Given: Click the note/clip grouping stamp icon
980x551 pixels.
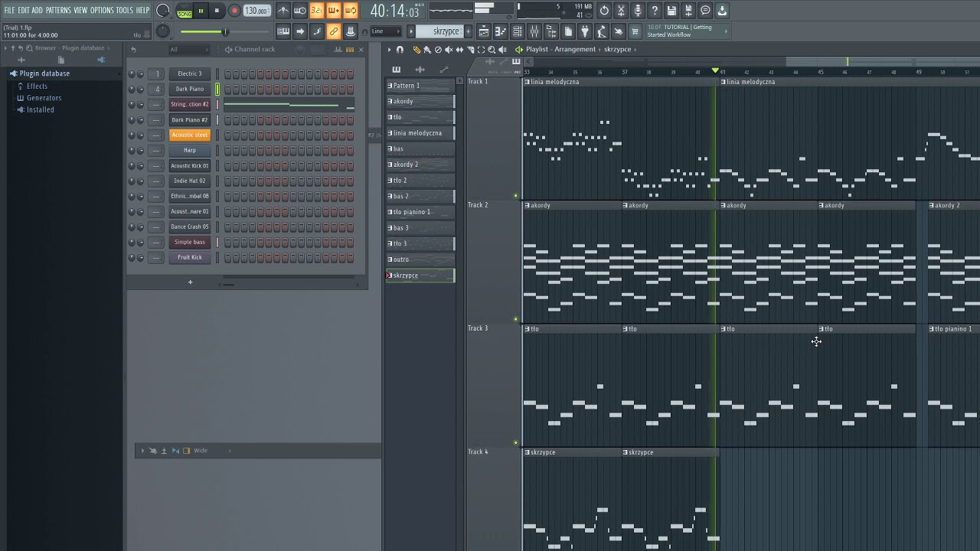Looking at the screenshot, I should point(351,31).
